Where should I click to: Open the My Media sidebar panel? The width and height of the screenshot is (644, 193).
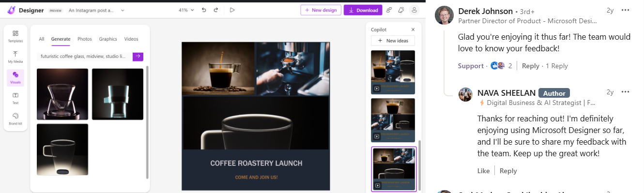tap(15, 57)
